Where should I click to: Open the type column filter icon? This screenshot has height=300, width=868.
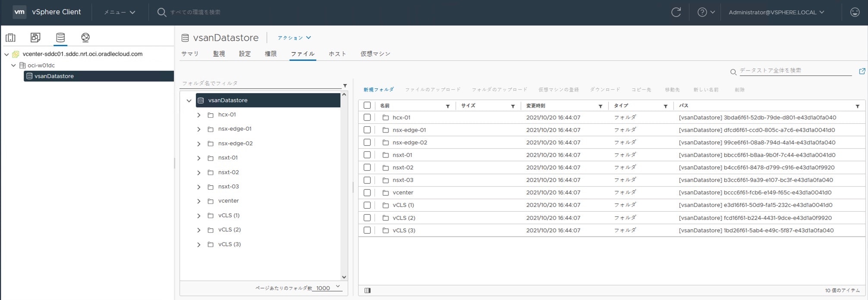point(666,106)
